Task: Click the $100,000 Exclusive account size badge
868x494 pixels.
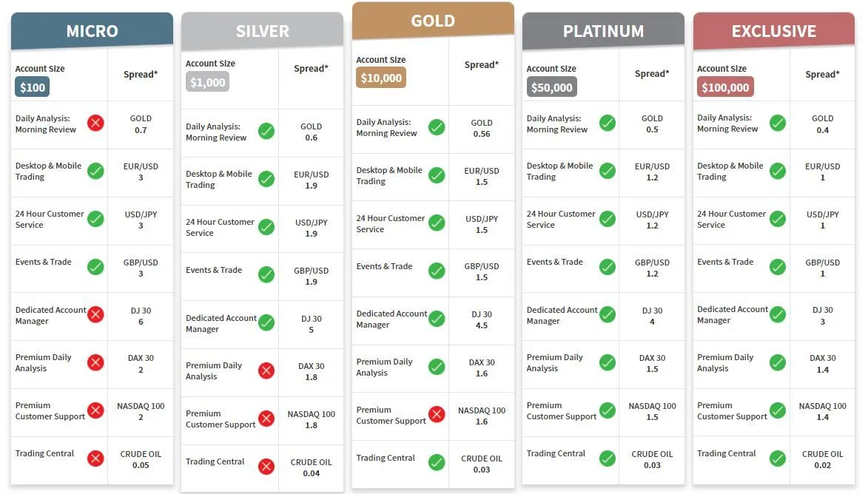Action: pyautogui.click(x=725, y=87)
